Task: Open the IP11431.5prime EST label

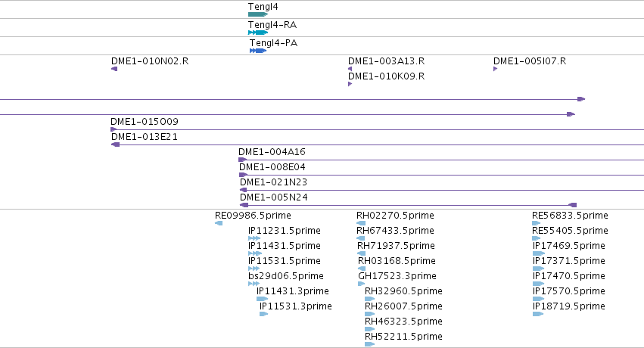Action: (285, 246)
